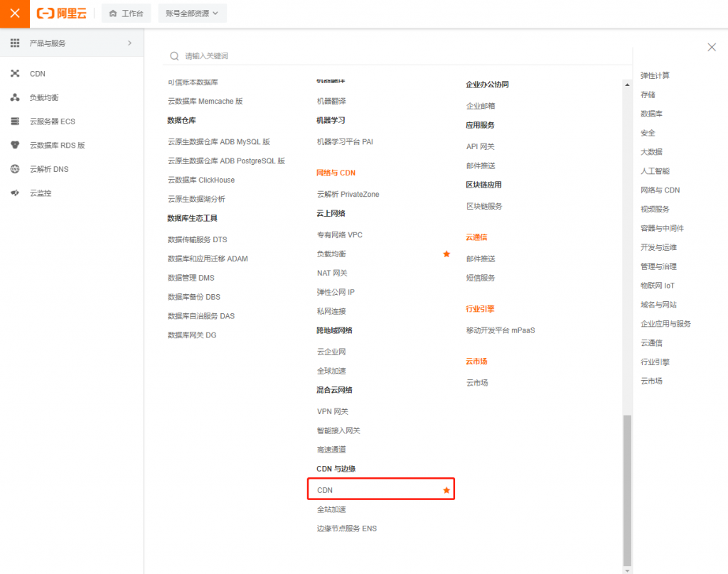Jump to the artificial intelligence category
Image resolution: width=728 pixels, height=574 pixels.
[655, 170]
